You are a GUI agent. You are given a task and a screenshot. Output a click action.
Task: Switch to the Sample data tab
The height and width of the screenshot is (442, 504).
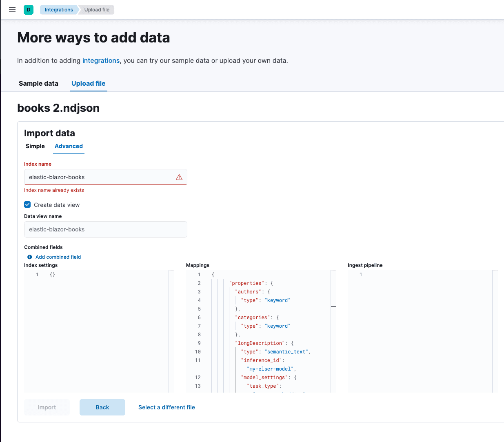(38, 83)
